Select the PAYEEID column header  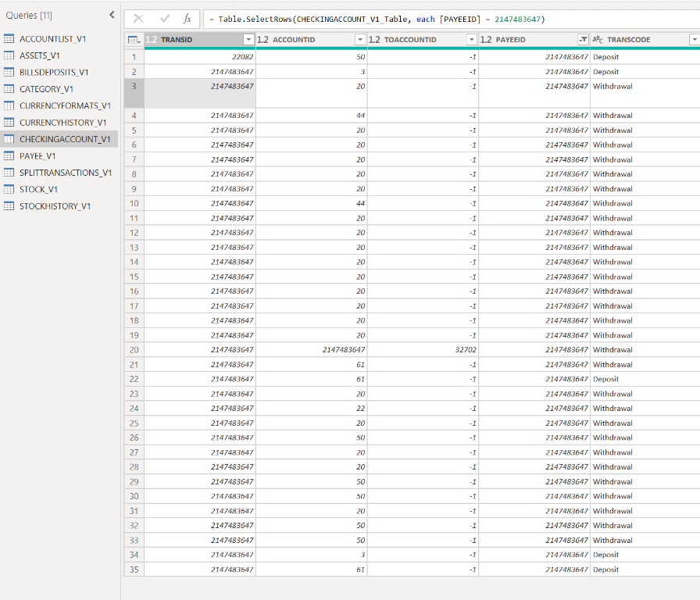(x=534, y=40)
